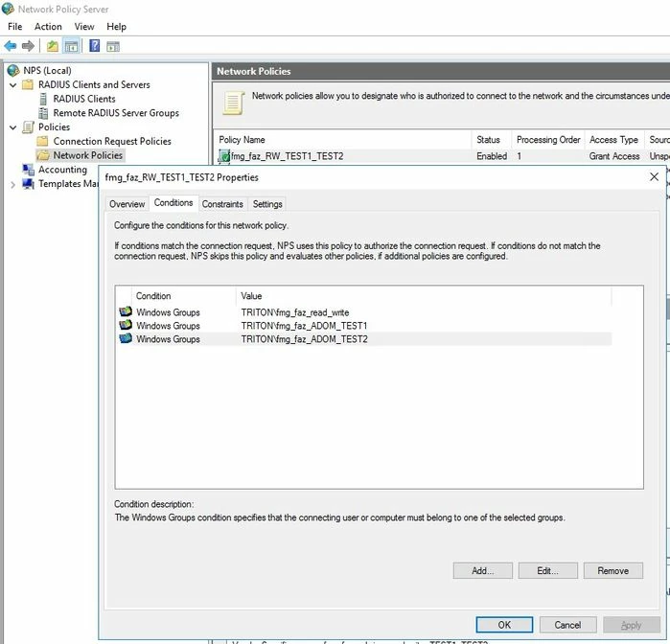Click the Connection Request Policies folder icon

(x=43, y=141)
